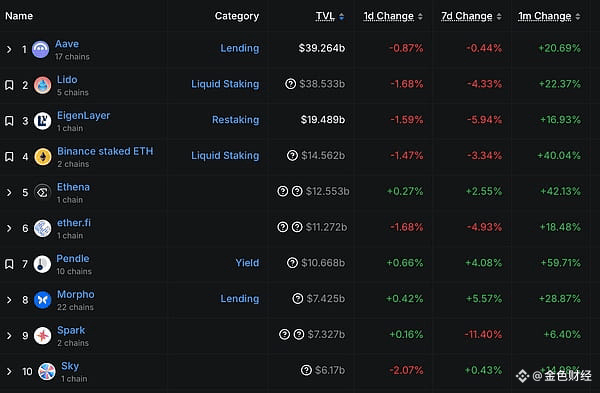Click the Morpho logo icon

click(x=42, y=300)
